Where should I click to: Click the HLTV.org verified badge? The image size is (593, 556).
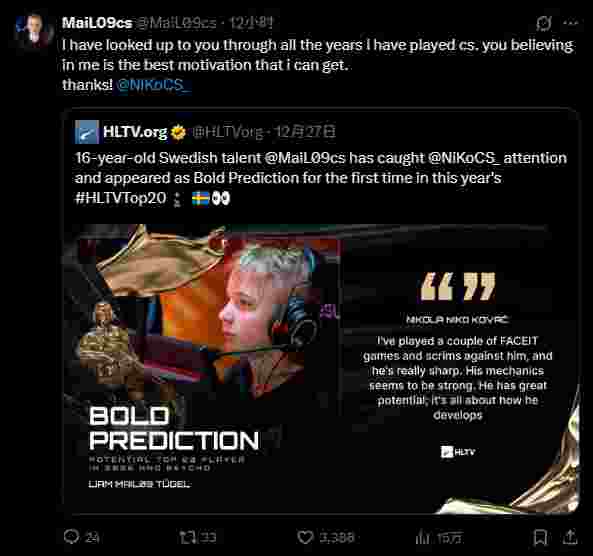178,132
